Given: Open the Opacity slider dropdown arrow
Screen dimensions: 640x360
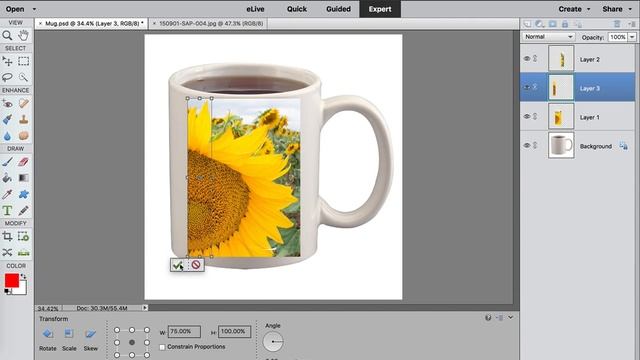Looking at the screenshot, I should tap(632, 37).
